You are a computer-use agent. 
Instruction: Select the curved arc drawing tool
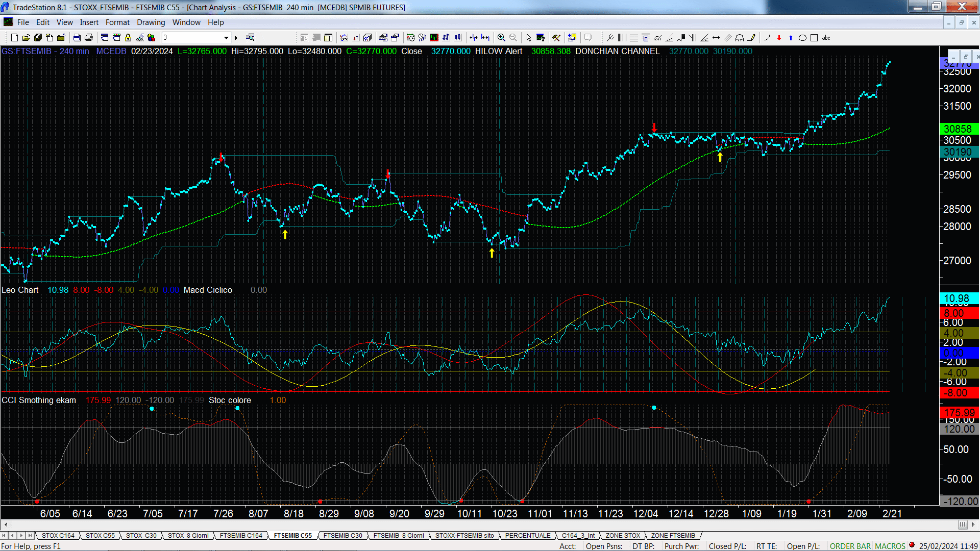tap(767, 37)
